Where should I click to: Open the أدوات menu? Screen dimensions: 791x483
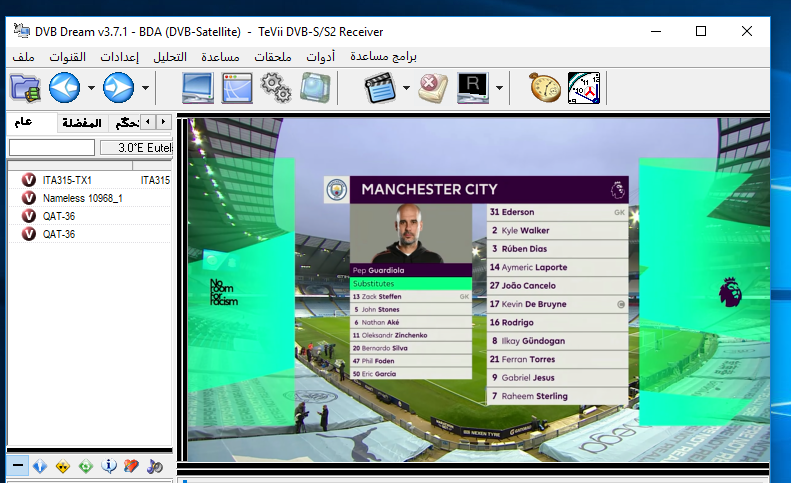point(320,57)
